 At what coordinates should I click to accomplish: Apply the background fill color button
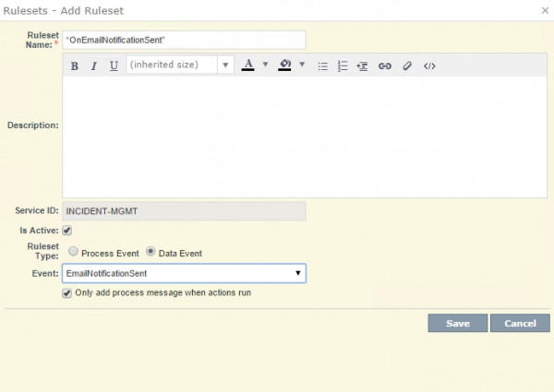click(284, 65)
